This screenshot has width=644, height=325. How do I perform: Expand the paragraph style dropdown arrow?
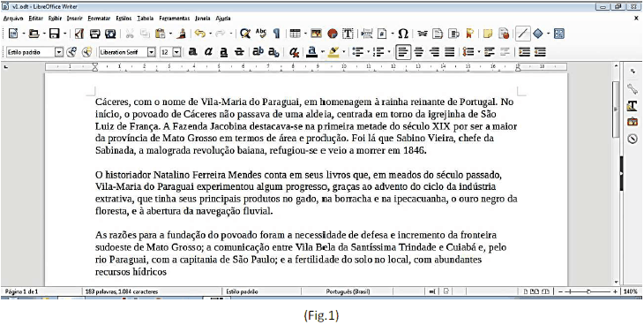coord(59,52)
